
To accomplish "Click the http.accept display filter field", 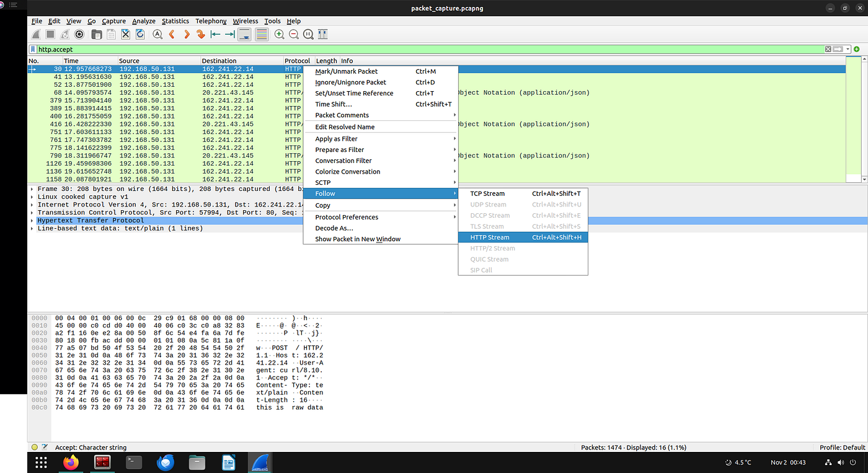I will point(430,49).
